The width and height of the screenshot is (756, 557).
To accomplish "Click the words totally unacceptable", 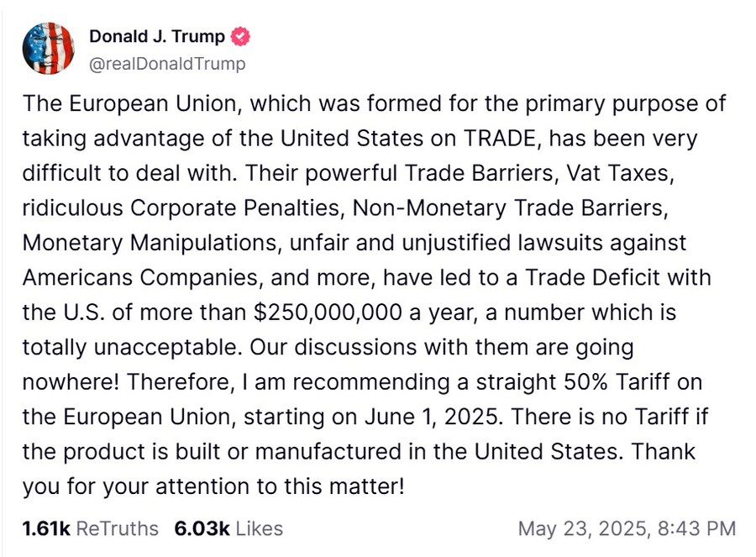I will [129, 348].
